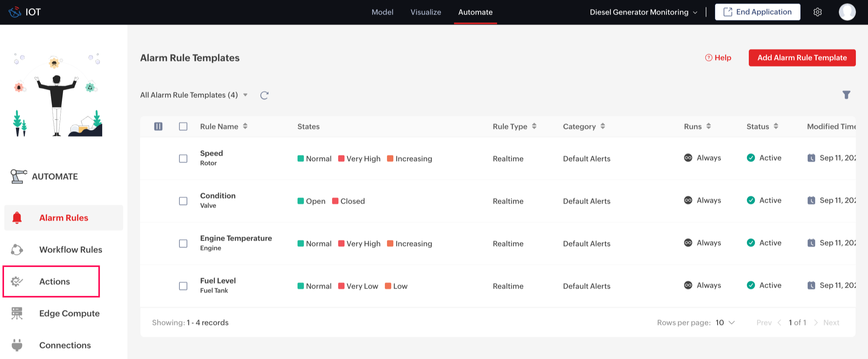This screenshot has height=359, width=868.
Task: Click the column chooser icon in table header
Action: [x=158, y=127]
